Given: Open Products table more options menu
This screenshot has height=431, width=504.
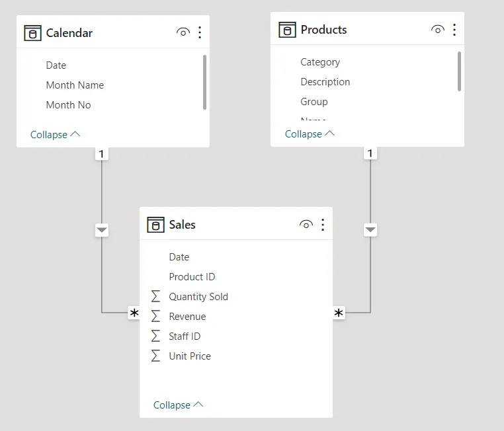Looking at the screenshot, I should [x=454, y=30].
